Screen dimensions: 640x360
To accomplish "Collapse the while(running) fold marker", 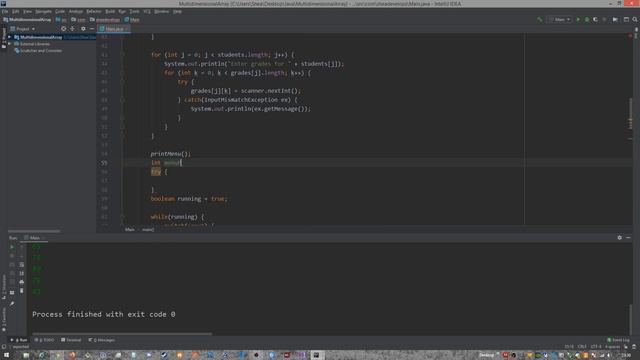I will (x=122, y=217).
